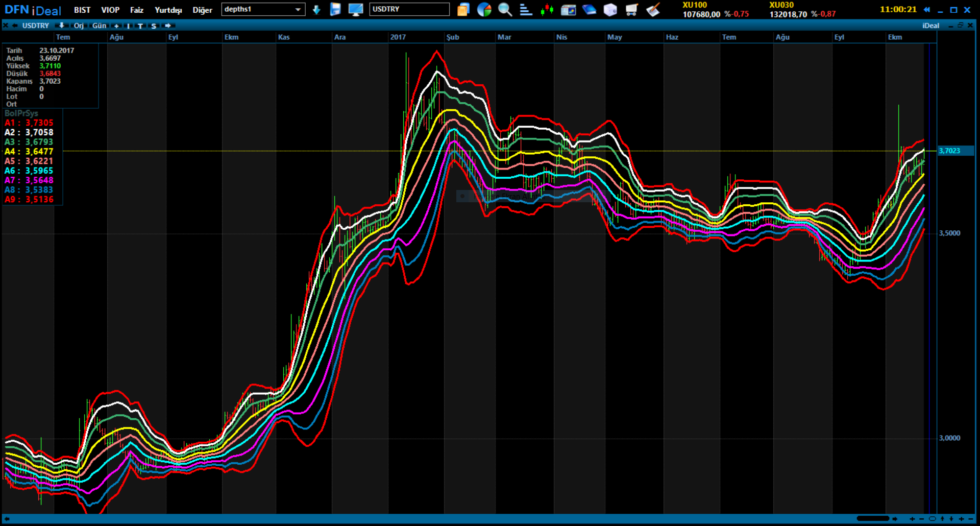Click the news window icon
The width and height of the screenshot is (980, 526).
568,10
